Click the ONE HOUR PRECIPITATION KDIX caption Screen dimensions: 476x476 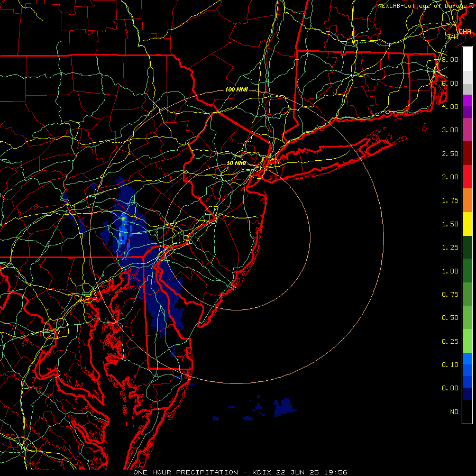240,472
